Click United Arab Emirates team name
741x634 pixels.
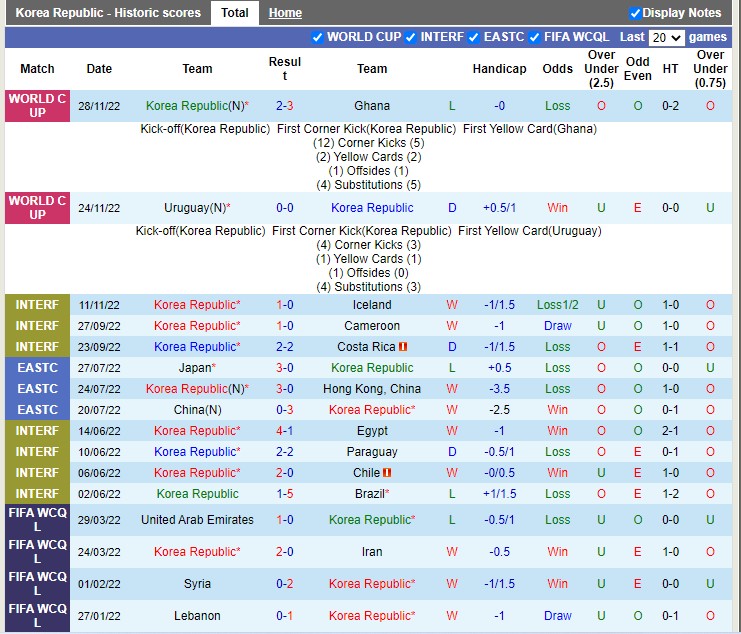tap(197, 520)
